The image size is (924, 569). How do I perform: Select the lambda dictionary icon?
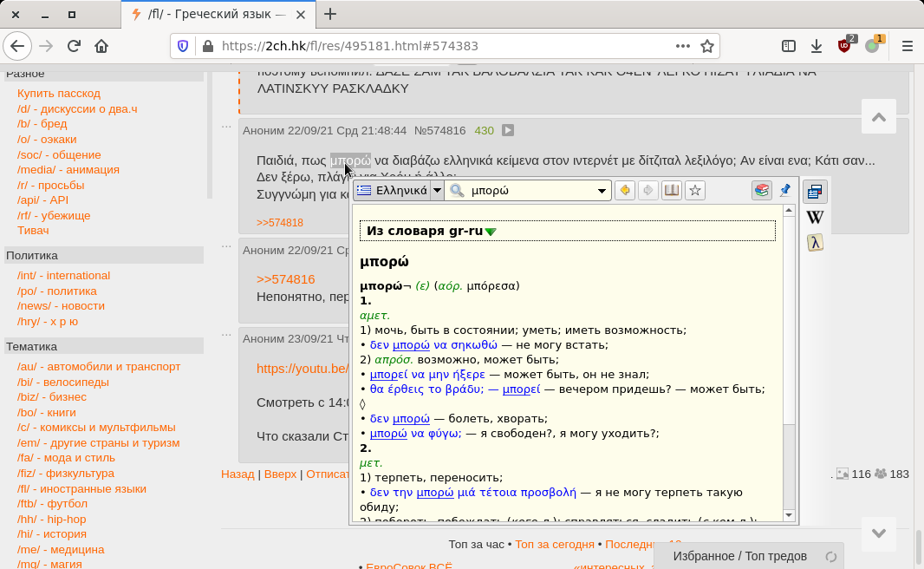click(815, 242)
